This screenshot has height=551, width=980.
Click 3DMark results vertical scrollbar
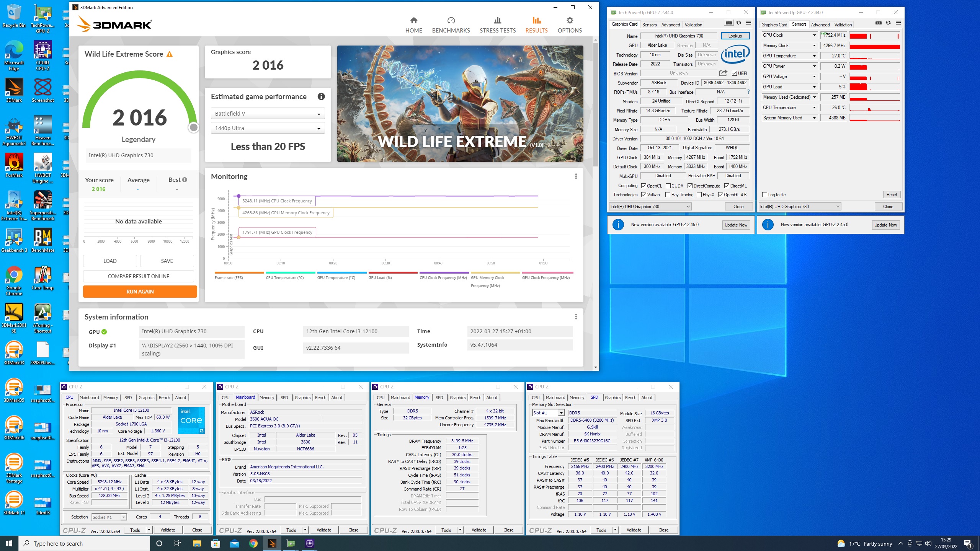[x=596, y=104]
